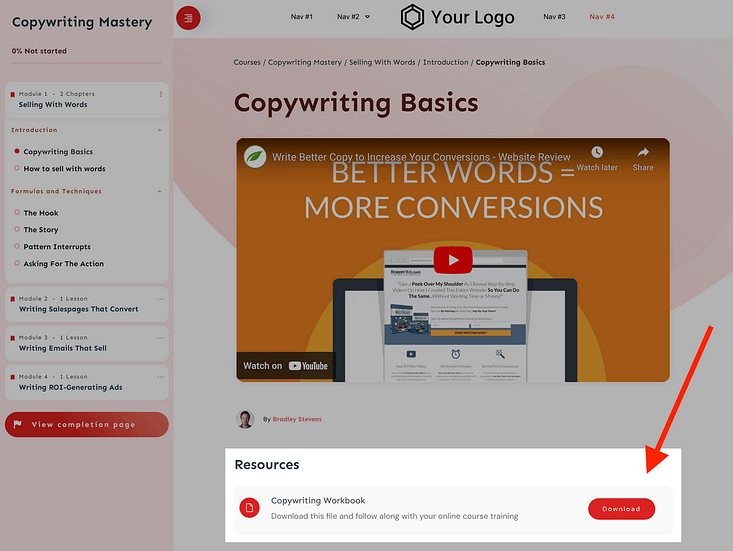This screenshot has height=551, width=733.
Task: Click Bradley Stevens author avatar
Action: point(245,419)
